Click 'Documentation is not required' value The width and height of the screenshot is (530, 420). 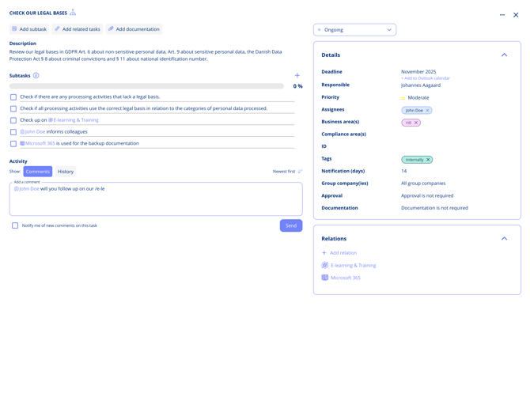(435, 208)
